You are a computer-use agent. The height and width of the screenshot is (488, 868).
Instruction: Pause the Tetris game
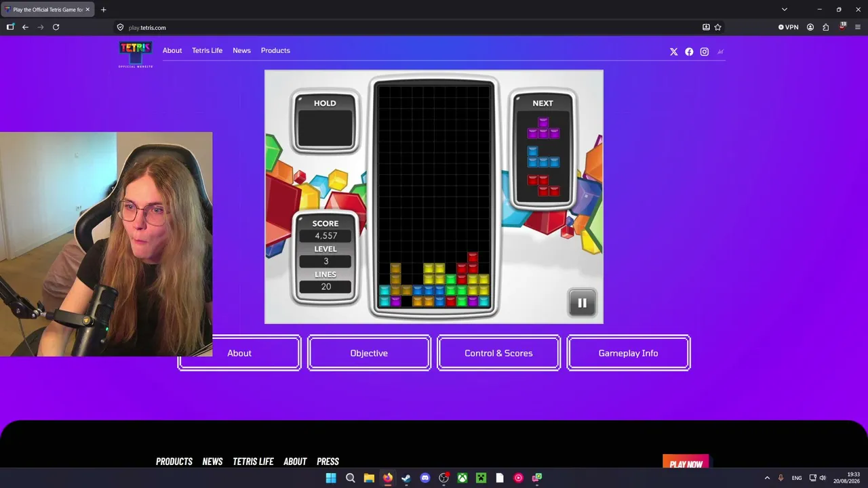582,303
